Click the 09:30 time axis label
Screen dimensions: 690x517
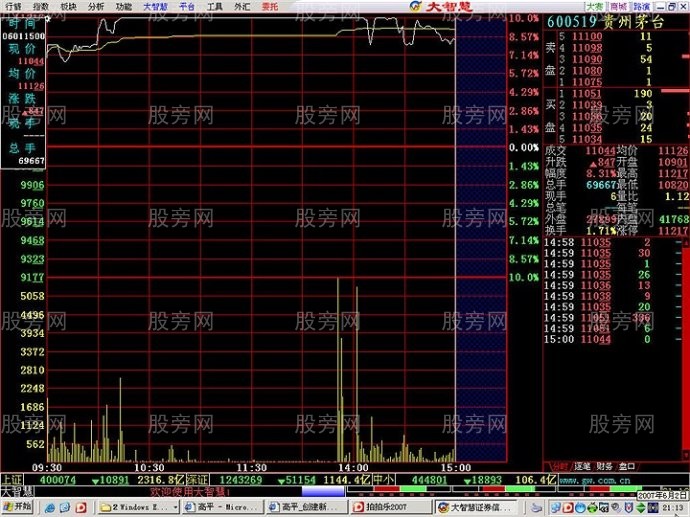[x=47, y=468]
